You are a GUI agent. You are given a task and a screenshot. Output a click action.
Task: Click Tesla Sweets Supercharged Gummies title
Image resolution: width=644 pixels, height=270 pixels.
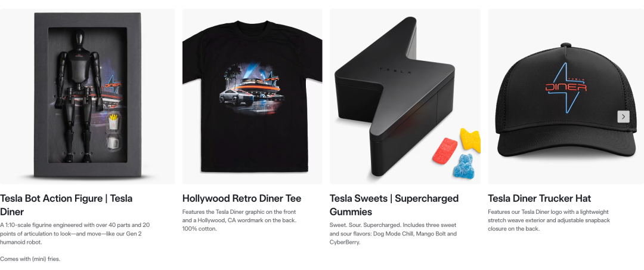pos(394,205)
